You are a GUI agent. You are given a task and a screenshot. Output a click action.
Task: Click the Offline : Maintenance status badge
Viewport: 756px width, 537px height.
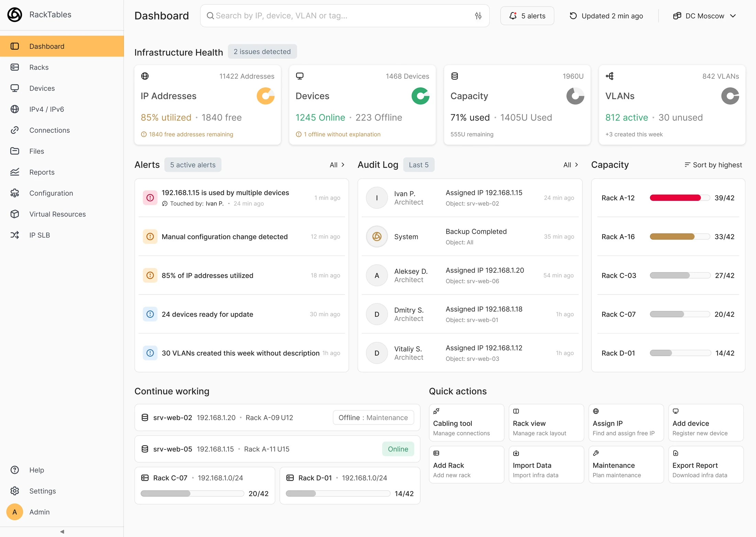tap(373, 418)
